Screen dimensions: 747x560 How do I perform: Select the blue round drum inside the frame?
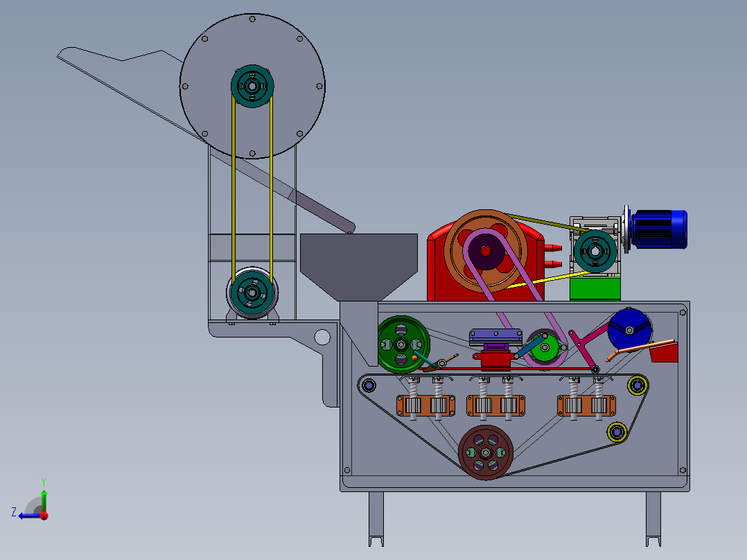(630, 330)
